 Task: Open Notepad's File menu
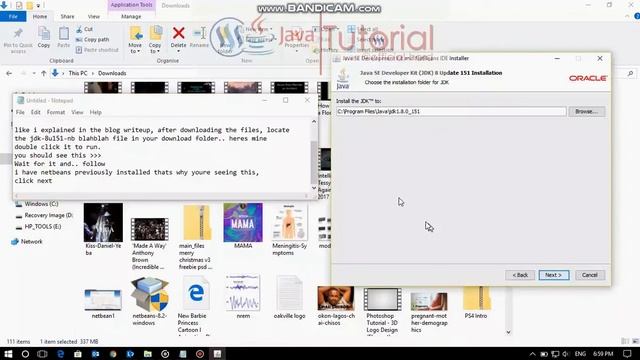point(20,112)
